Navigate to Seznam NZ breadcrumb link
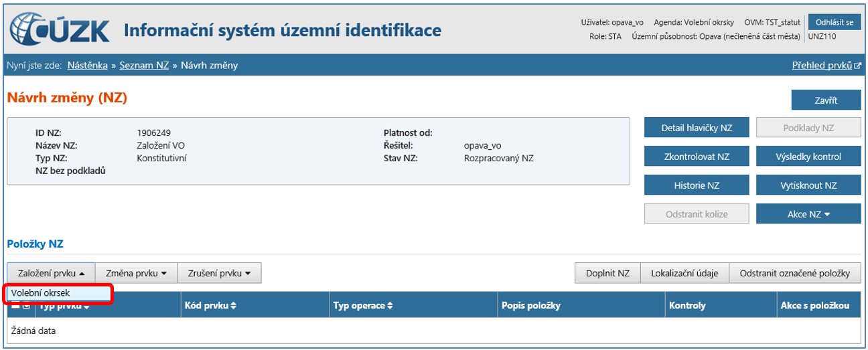This screenshot has width=868, height=350. pyautogui.click(x=144, y=66)
